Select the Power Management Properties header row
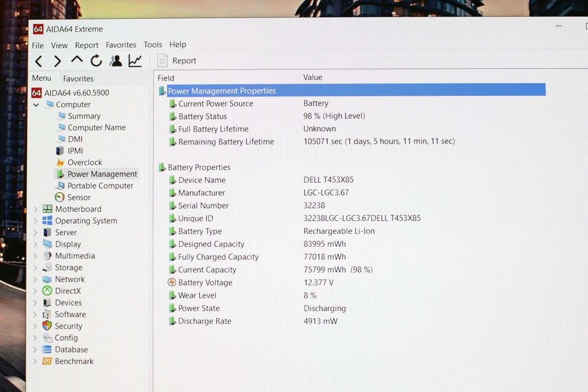This screenshot has height=392, width=588. tap(352, 91)
